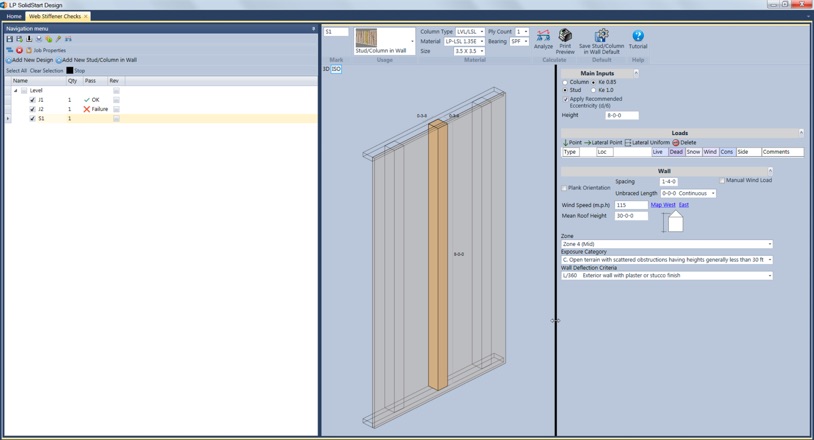Open the Wall Deflection Criteria dropdown
The height and width of the screenshot is (440, 814).
click(769, 276)
